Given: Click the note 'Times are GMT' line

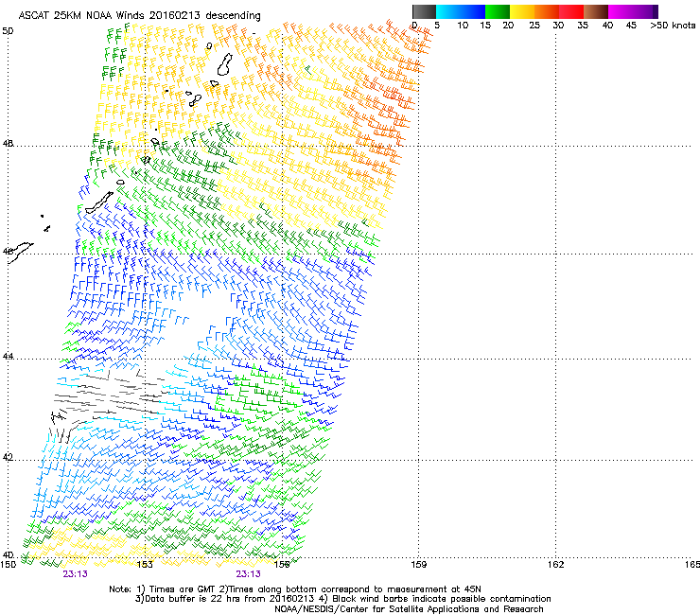Looking at the screenshot, I should 295,589.
